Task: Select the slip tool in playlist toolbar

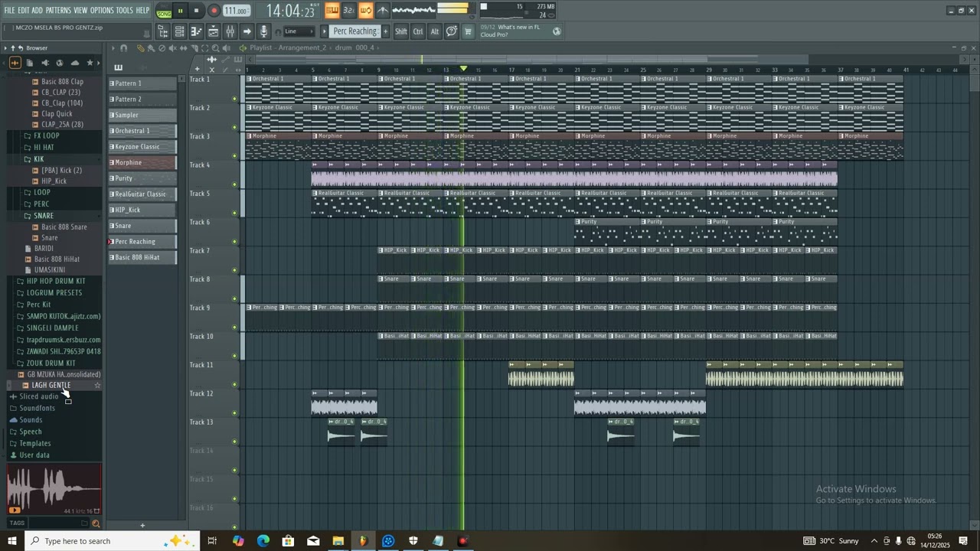Action: [x=183, y=47]
